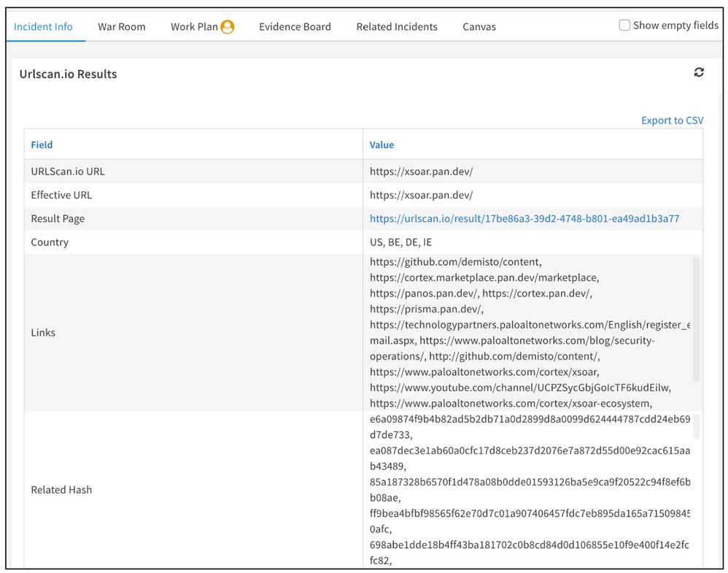This screenshot has width=728, height=573.
Task: Sort by the Field column header
Action: (x=42, y=145)
